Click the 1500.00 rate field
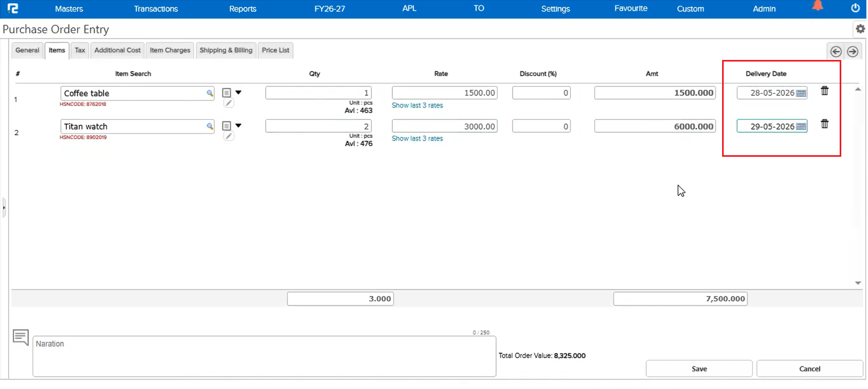 tap(445, 93)
